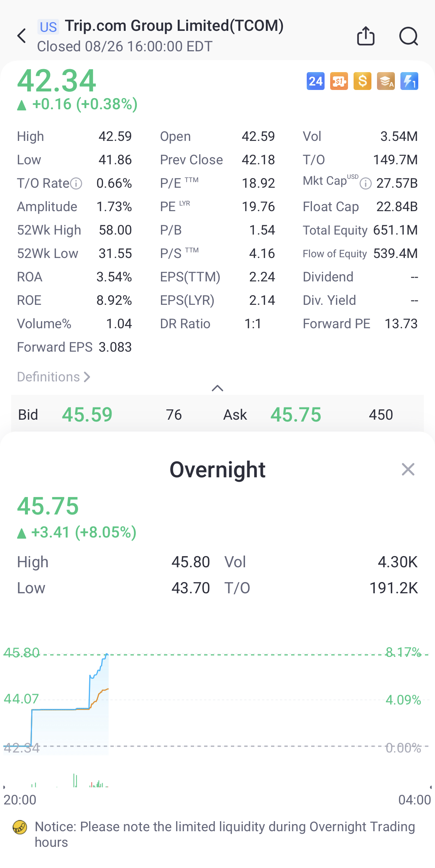
Task: Tap the yellow dollar sign badge
Action: pyautogui.click(x=362, y=81)
